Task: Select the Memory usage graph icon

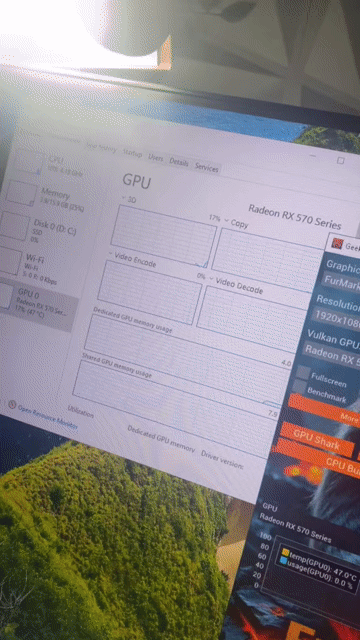Action: [x=21, y=193]
